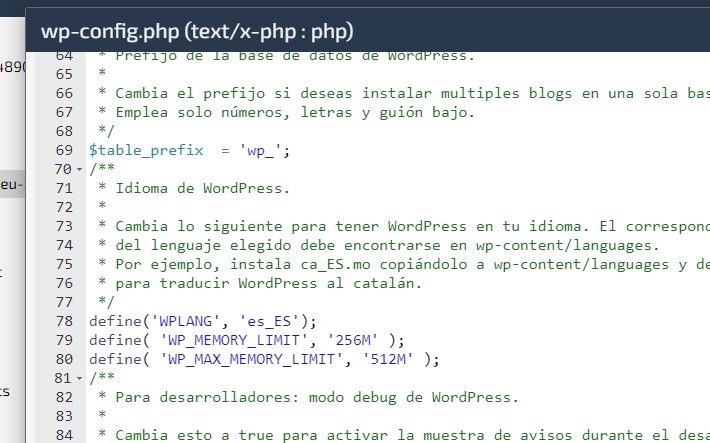Click the $table_prefix variable on line 69

(x=146, y=150)
